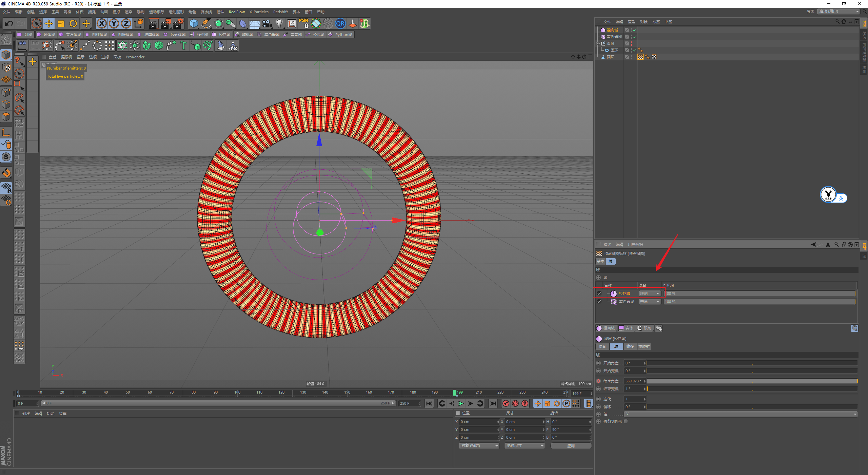Click the Undo arrow icon

pyautogui.click(x=9, y=23)
